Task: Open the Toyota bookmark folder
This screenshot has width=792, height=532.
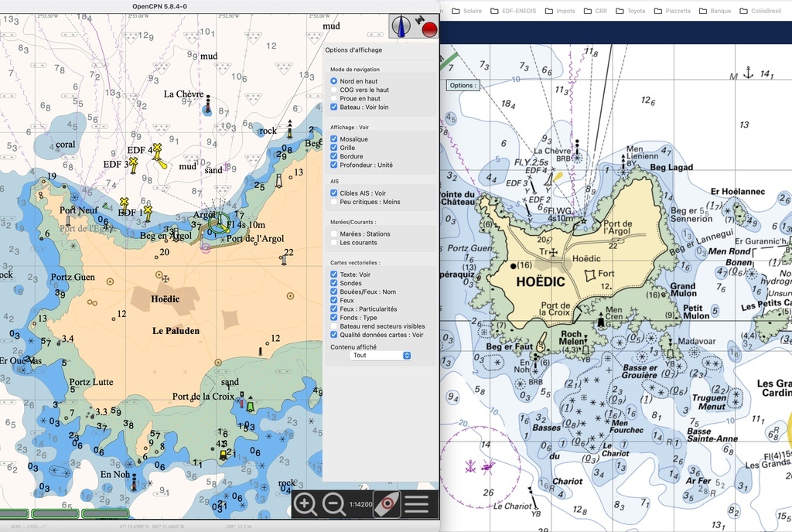Action: (630, 11)
